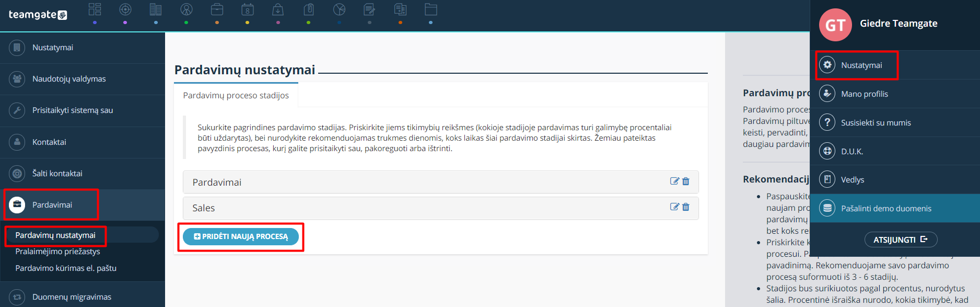Collapse the Pardavimai sidebar section
Viewport: 980px width, 307px height.
pyautogui.click(x=83, y=205)
